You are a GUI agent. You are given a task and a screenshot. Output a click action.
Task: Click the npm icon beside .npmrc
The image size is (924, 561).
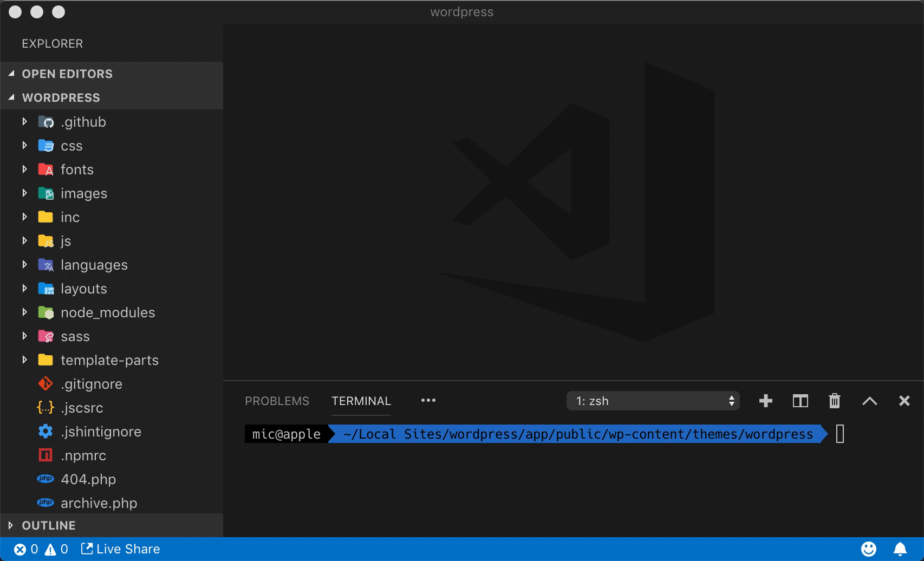pyautogui.click(x=45, y=455)
